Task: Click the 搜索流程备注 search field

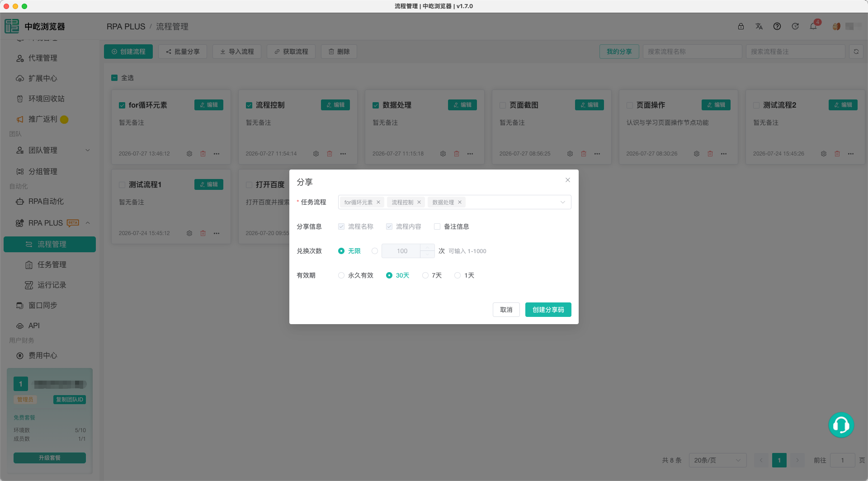Action: pyautogui.click(x=796, y=52)
